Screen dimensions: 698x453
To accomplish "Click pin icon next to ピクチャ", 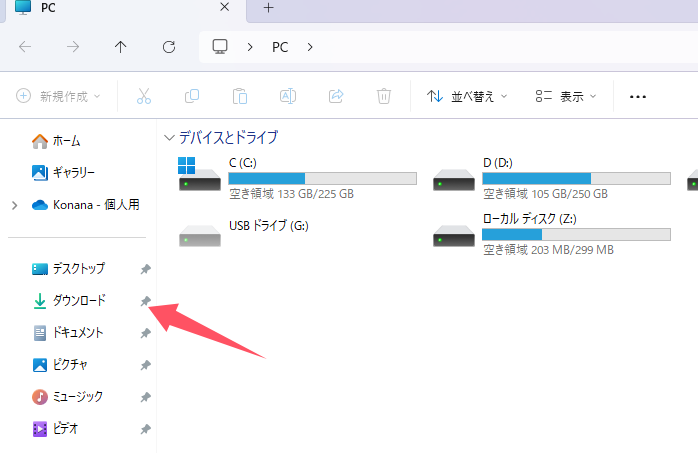I will click(x=146, y=365).
